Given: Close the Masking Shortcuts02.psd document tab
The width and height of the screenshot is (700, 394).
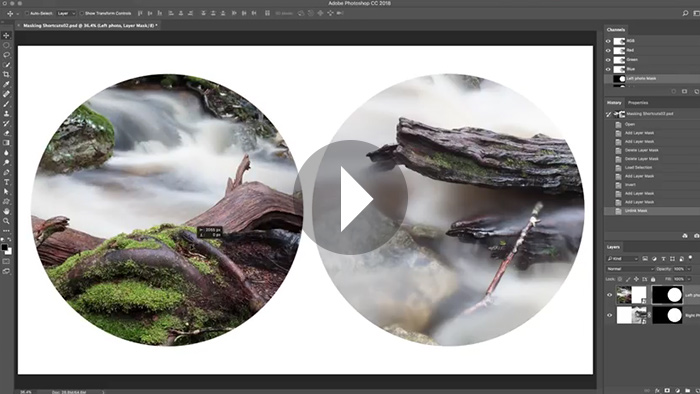Looking at the screenshot, I should (18, 26).
